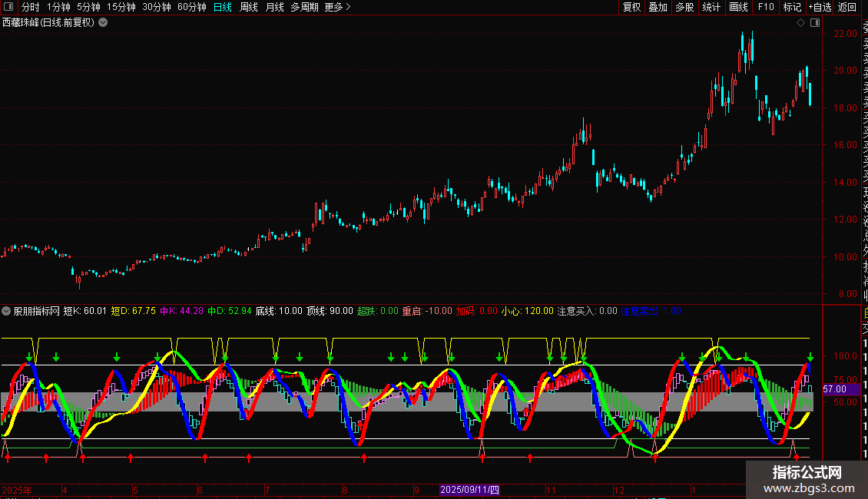This screenshot has height=499, width=868.
Task: Open the 股朋指标网 indicator dropdown arrow
Action: pyautogui.click(x=7, y=311)
